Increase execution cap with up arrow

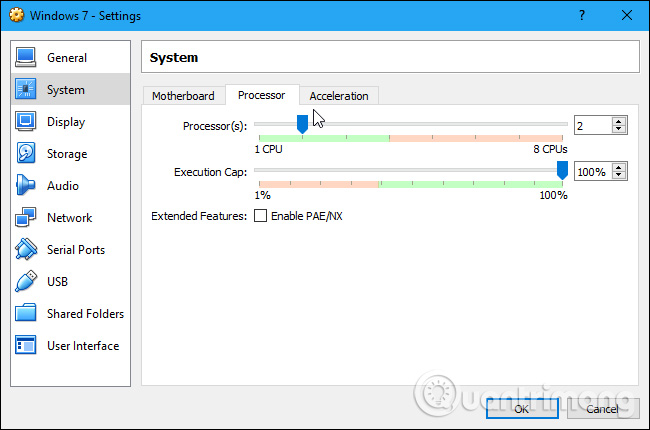tap(618, 168)
